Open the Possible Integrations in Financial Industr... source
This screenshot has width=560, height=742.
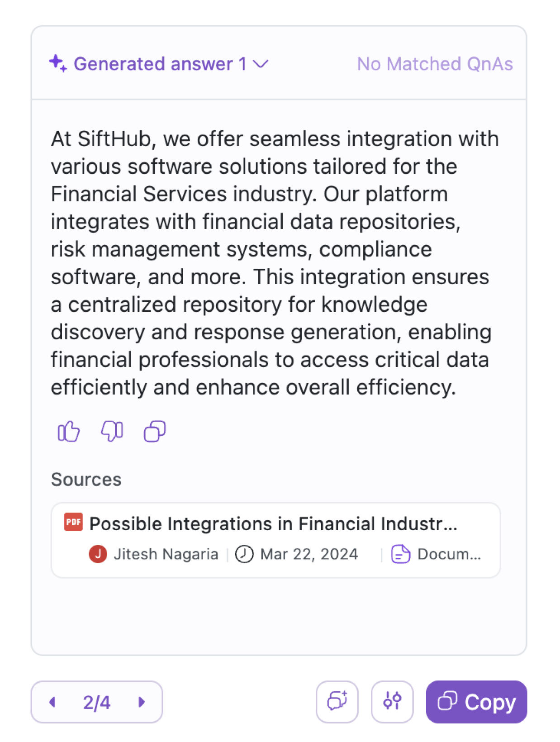point(273,524)
